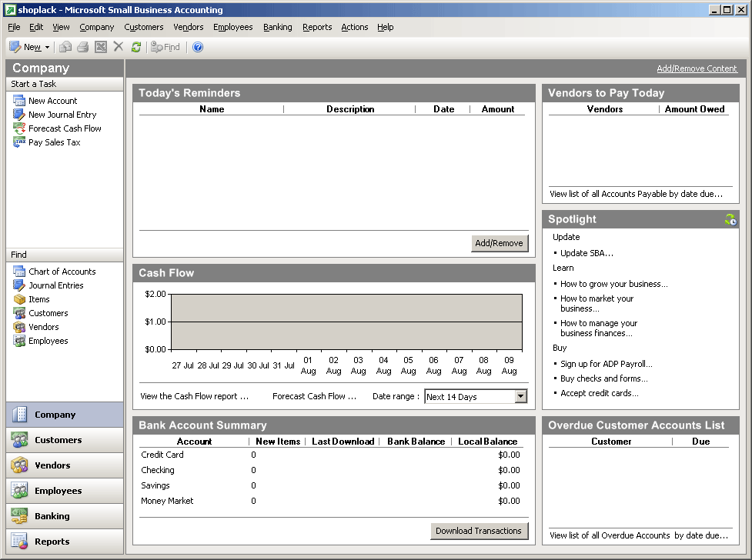
Task: Click the Export to Excel toolbar icon
Action: click(x=101, y=47)
